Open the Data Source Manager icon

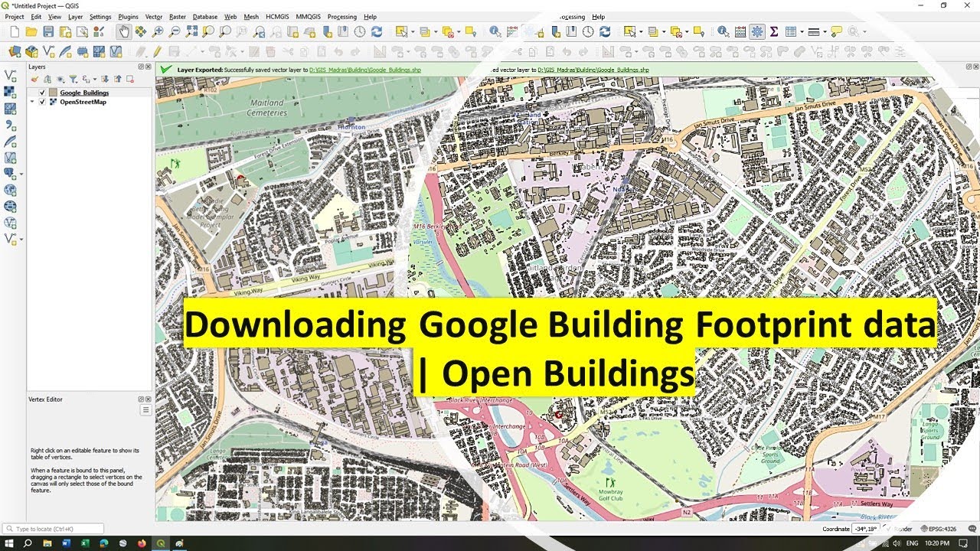[15, 52]
